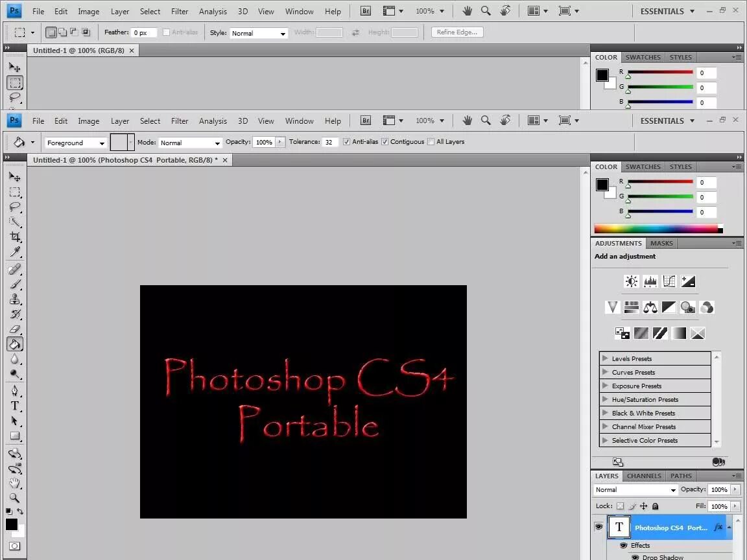Viewport: 747px width, 560px height.
Task: Select the Eraser tool
Action: 15,329
